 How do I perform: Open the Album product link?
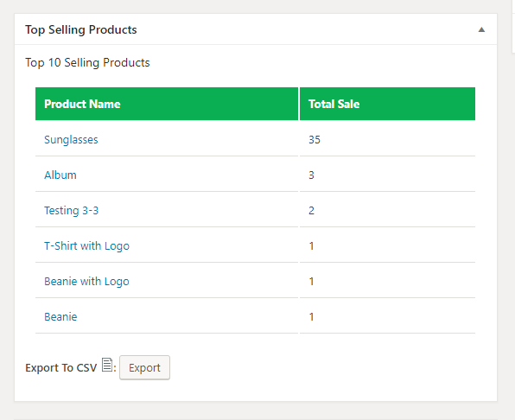tap(60, 175)
